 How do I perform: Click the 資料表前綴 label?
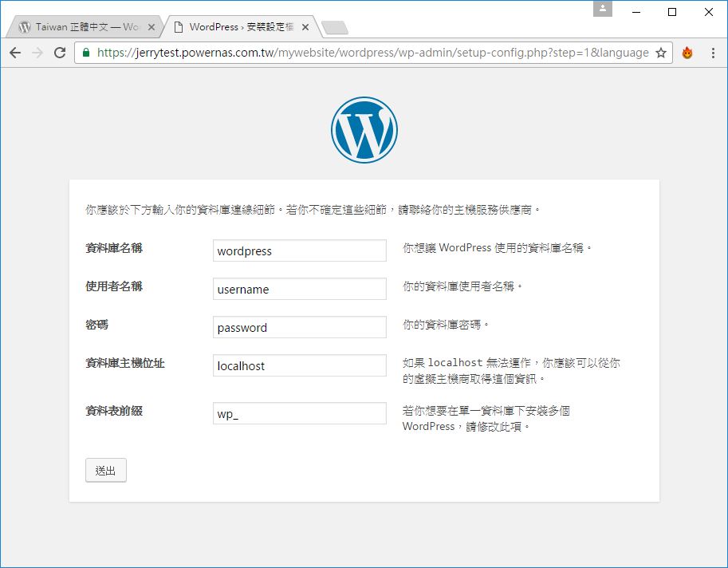[114, 411]
